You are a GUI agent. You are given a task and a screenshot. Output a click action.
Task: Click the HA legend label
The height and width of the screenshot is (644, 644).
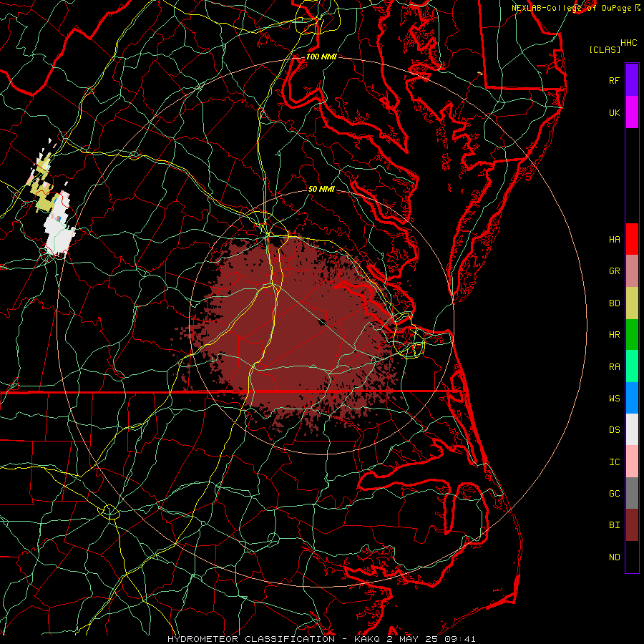point(614,240)
